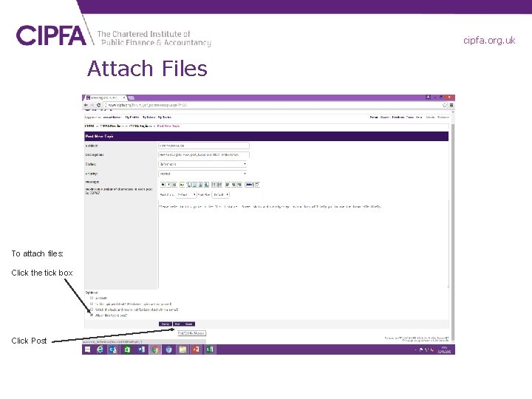Open My Profile in the forum menu
Viewport: 532px width, 399px height.
(x=132, y=117)
